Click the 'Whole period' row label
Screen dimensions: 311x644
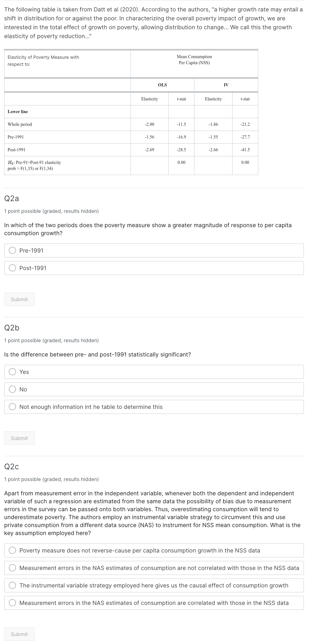coord(20,124)
